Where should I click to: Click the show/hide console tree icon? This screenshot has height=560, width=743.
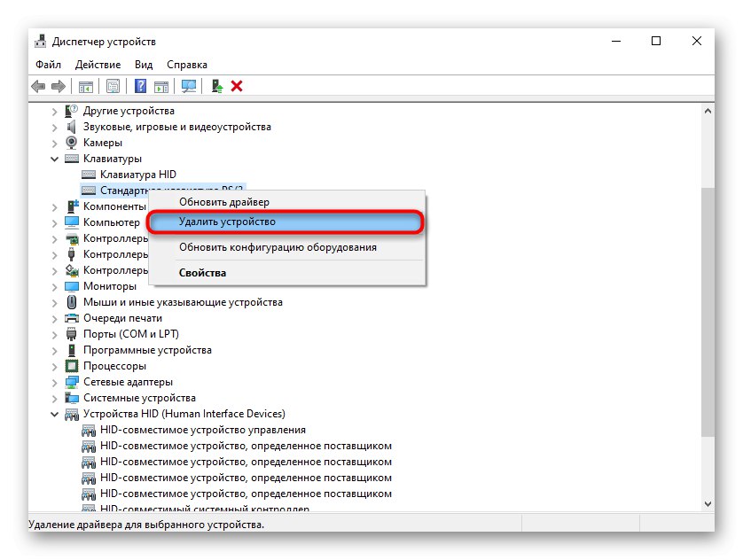86,86
